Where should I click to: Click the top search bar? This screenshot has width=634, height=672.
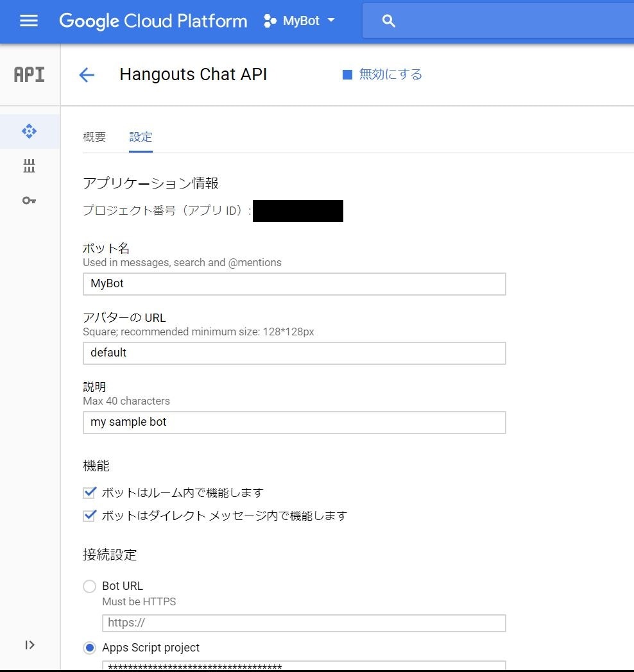pos(498,21)
